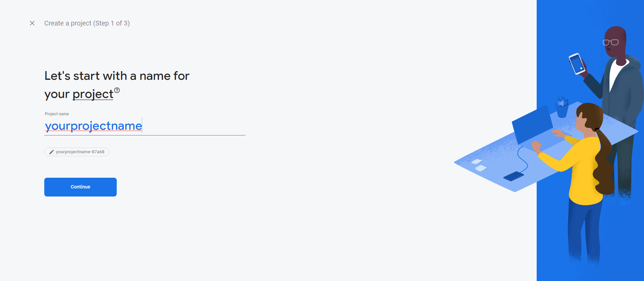
Task: Click Continue to proceed to step 2
Action: click(x=80, y=187)
